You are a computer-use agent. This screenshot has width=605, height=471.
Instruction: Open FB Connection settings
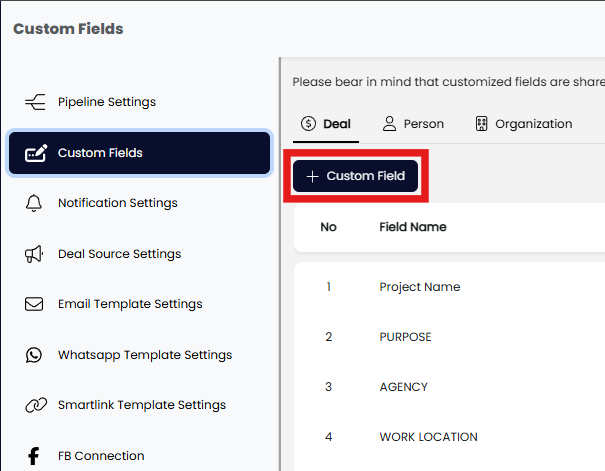101,456
